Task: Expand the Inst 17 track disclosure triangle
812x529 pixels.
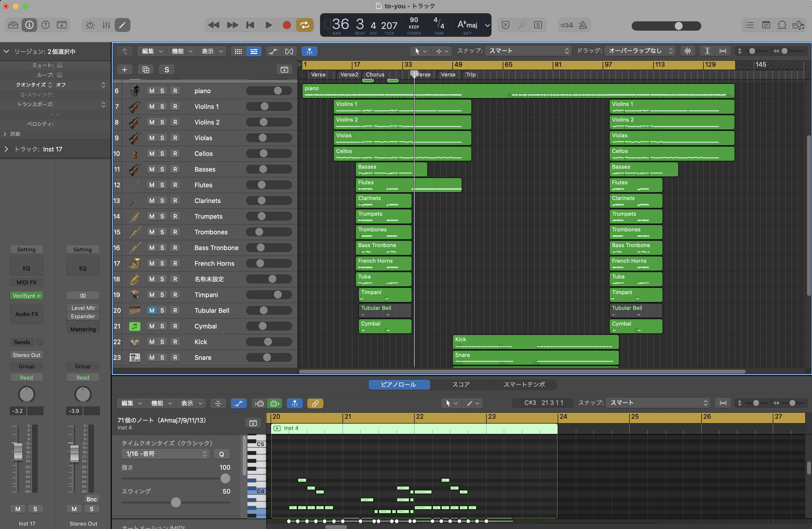Action: pos(6,149)
